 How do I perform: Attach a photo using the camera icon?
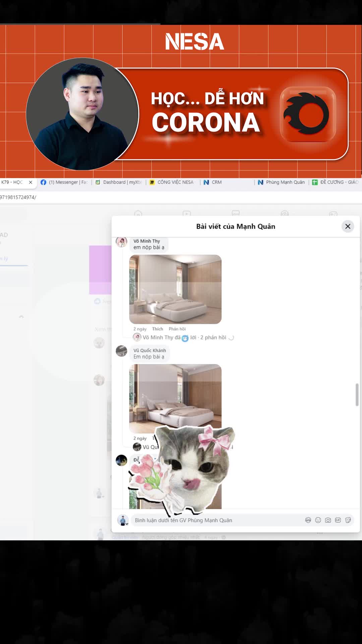[328, 520]
